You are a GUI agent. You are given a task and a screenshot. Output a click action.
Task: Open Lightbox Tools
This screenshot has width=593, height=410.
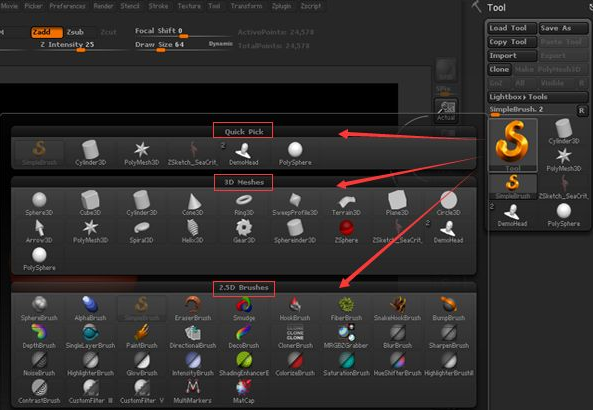point(537,97)
